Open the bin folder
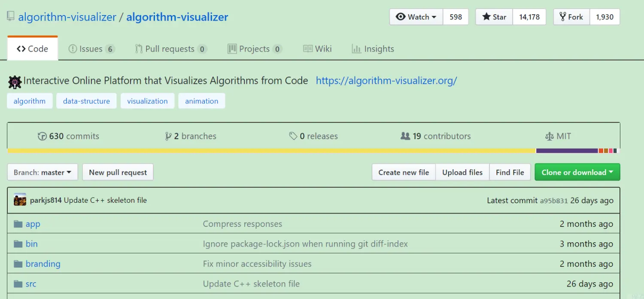644x299 pixels. tap(32, 244)
